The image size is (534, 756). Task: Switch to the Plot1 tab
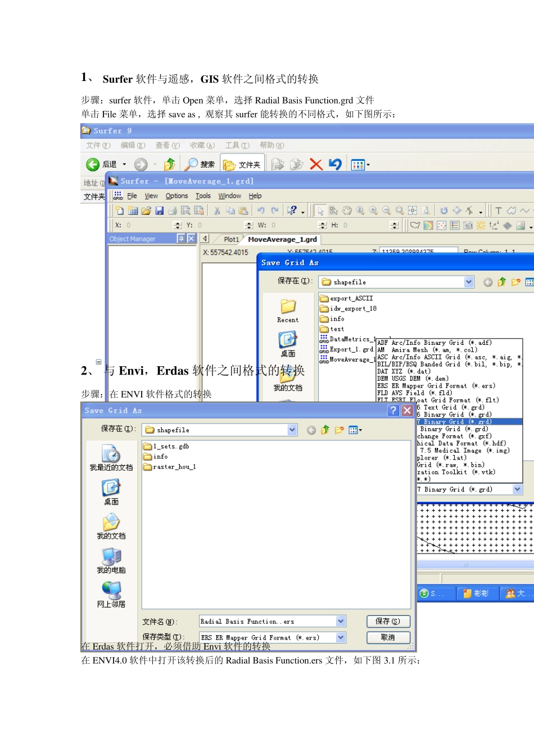(231, 239)
